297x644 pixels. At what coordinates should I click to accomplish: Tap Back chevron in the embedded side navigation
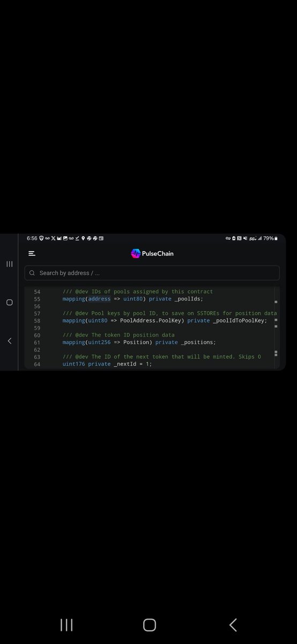(x=9, y=341)
